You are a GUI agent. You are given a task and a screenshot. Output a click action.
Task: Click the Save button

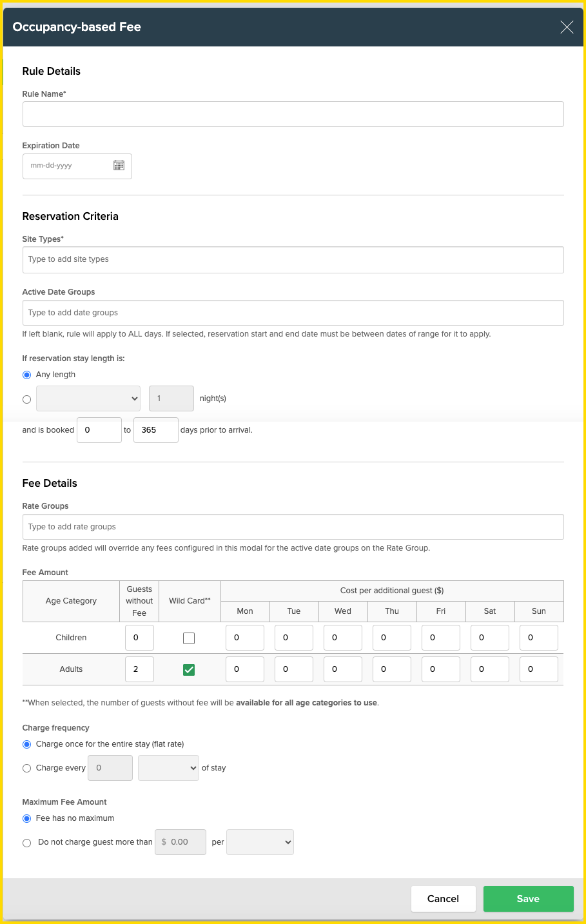point(528,898)
